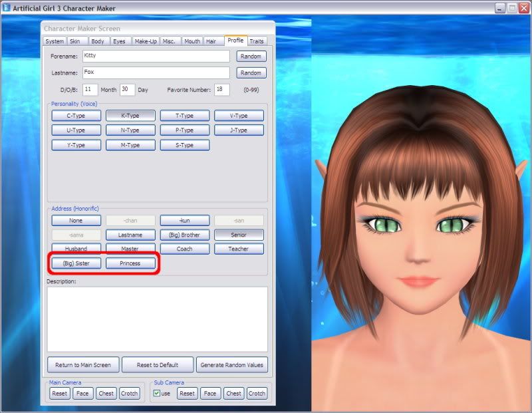Select the U-Type personality
This screenshot has height=413, width=532.
click(76, 130)
